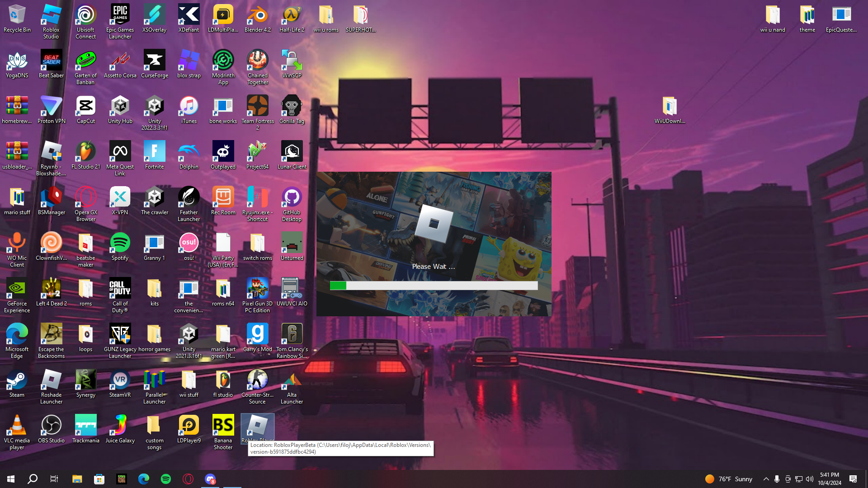The width and height of the screenshot is (868, 488).
Task: Open Blender 4.2 shortcut
Action: (x=258, y=19)
